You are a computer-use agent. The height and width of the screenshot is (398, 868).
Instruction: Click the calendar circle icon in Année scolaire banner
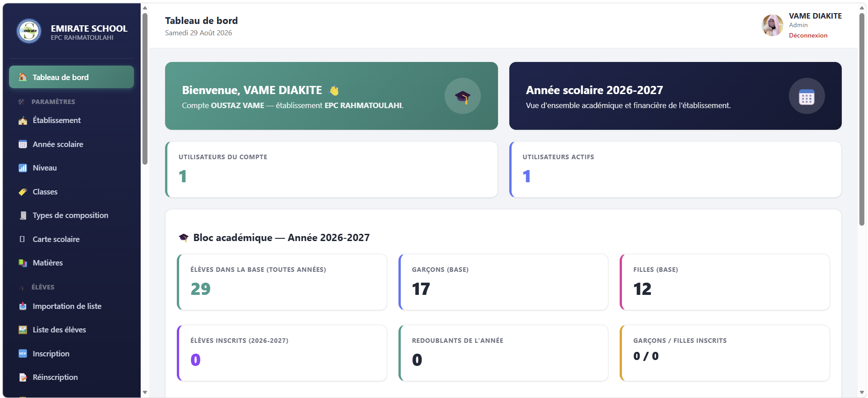(x=806, y=96)
